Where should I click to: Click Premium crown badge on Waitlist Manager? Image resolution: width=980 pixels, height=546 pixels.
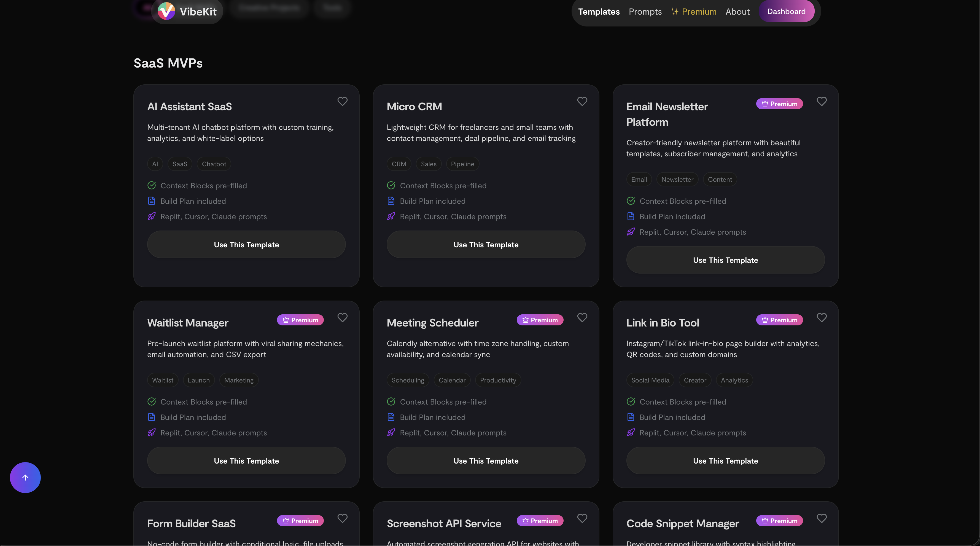[300, 320]
